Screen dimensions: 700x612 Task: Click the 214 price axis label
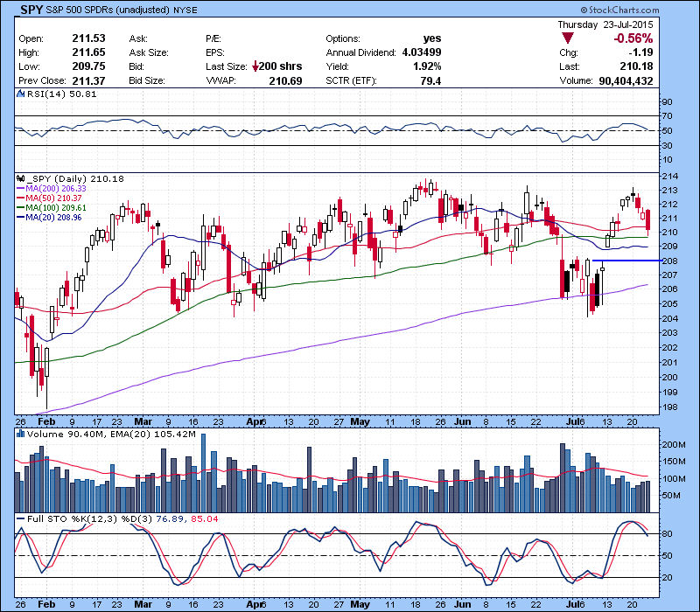(x=669, y=177)
